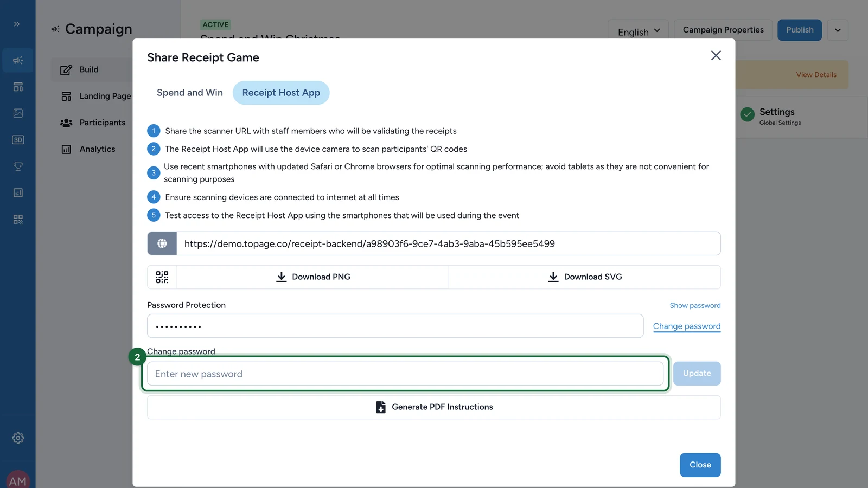Expand the dropdown arrow next to Publish
The width and height of the screenshot is (868, 488).
[838, 30]
